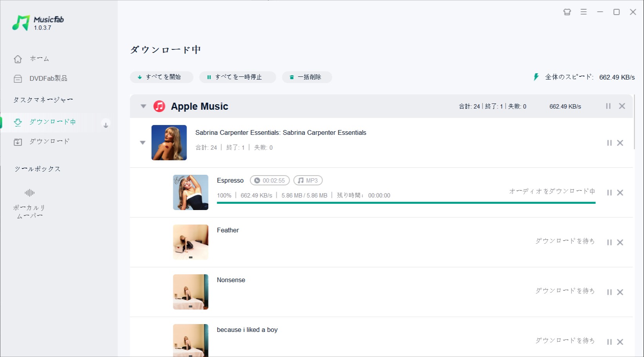Pause the Nonsense download
Image resolution: width=644 pixels, height=357 pixels.
point(610,292)
